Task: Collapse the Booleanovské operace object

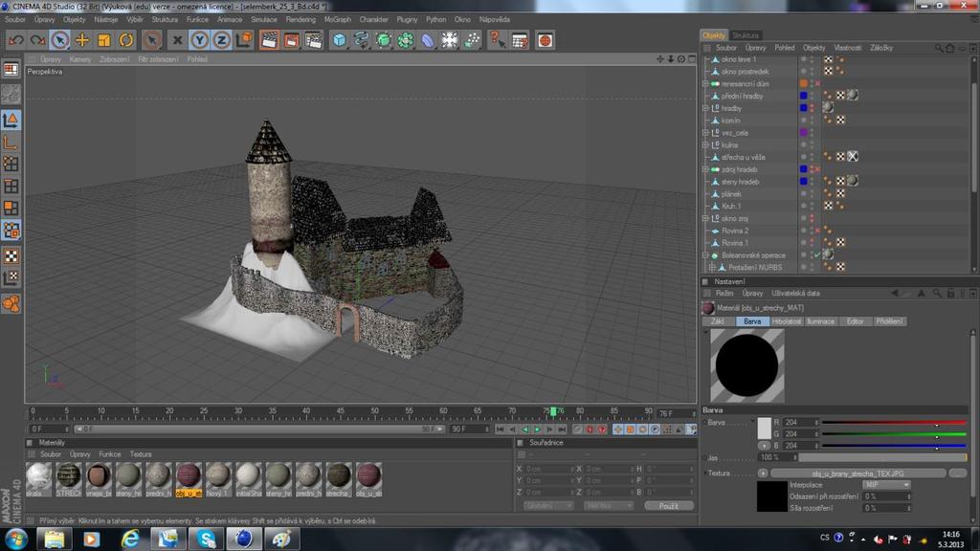Action: point(706,255)
